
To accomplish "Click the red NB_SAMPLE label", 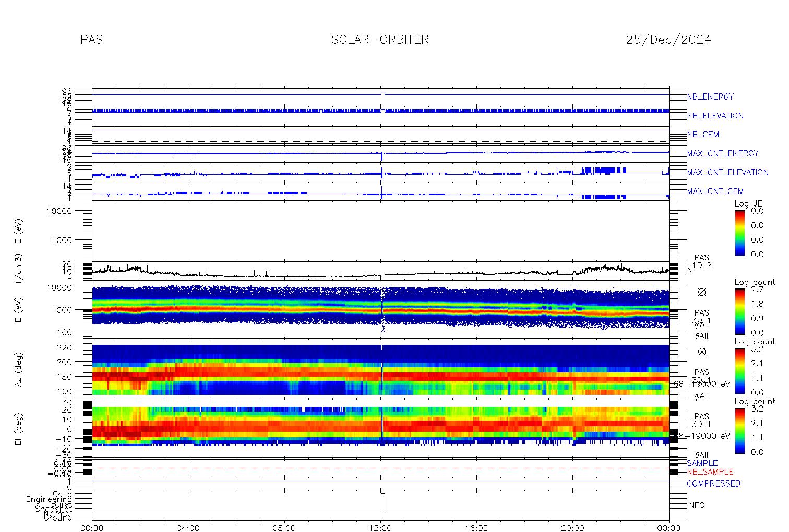I will pos(710,472).
